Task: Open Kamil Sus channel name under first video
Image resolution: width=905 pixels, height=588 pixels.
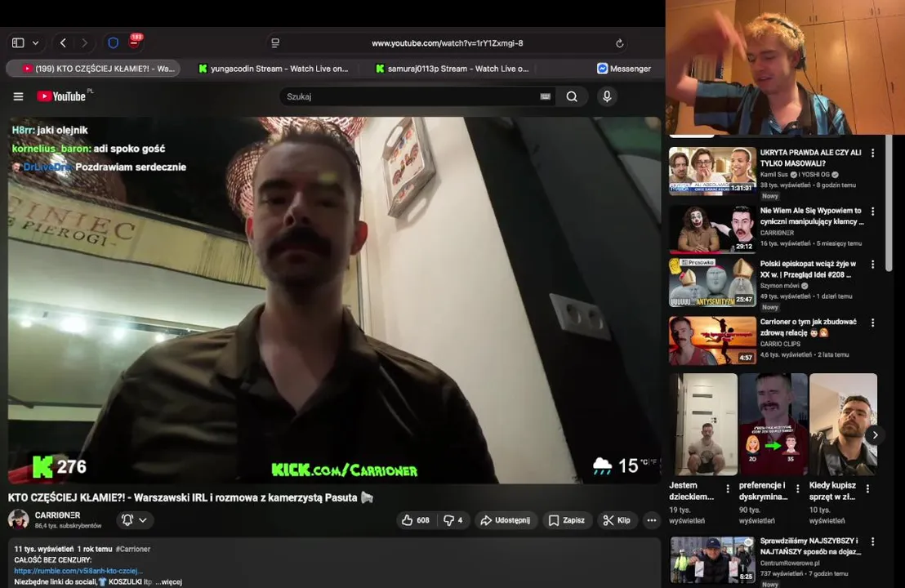Action: point(774,174)
